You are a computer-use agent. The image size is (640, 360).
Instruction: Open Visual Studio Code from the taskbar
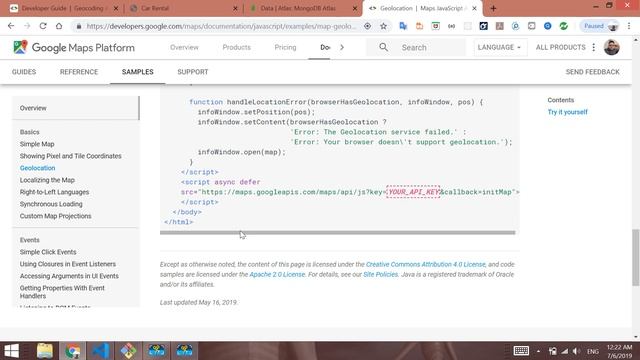[x=100, y=351]
